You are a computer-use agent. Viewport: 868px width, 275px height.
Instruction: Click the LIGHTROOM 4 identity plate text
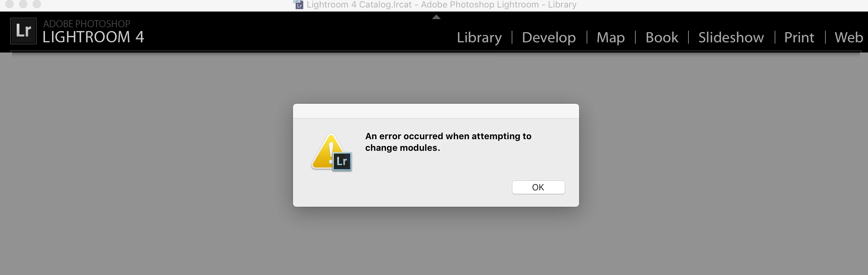click(x=93, y=37)
